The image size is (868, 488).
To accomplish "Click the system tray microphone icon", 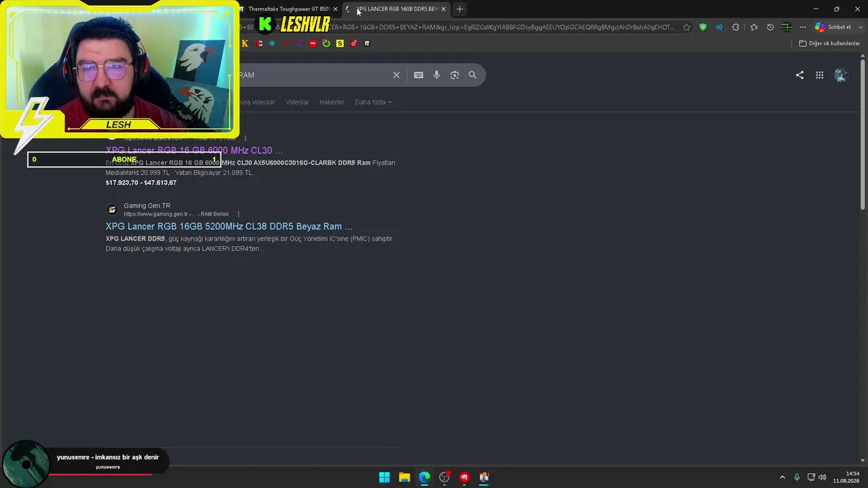I will pos(797,477).
